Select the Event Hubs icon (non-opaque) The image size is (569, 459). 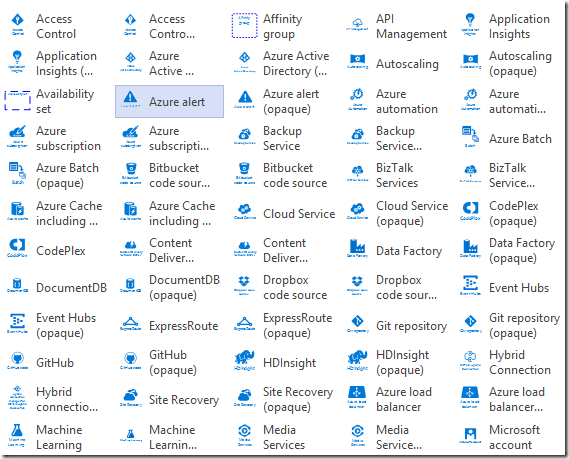pos(470,286)
